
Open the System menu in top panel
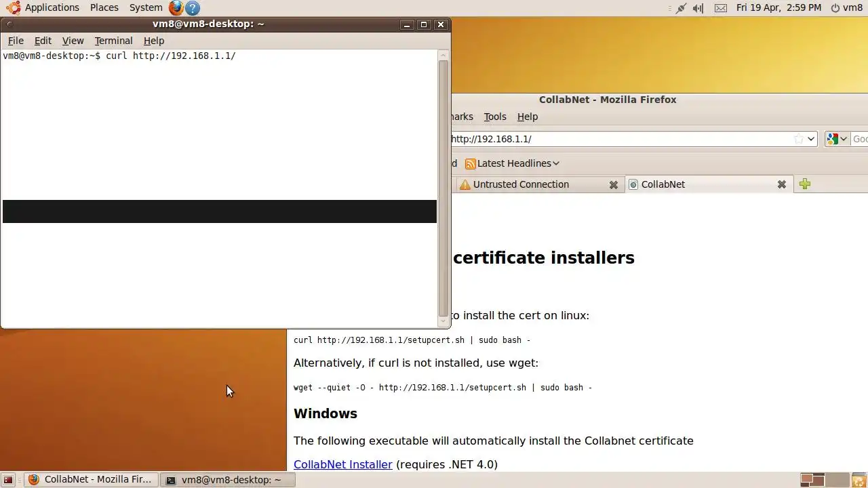pyautogui.click(x=146, y=7)
